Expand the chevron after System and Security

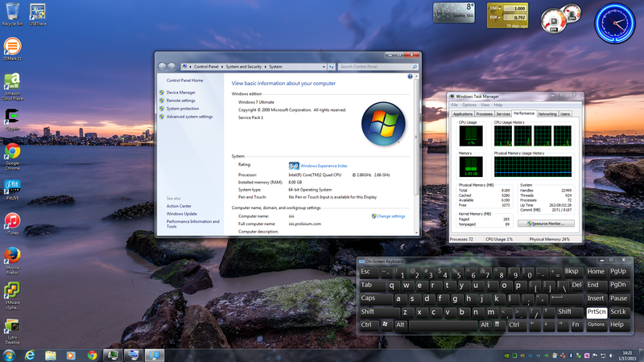coord(266,67)
